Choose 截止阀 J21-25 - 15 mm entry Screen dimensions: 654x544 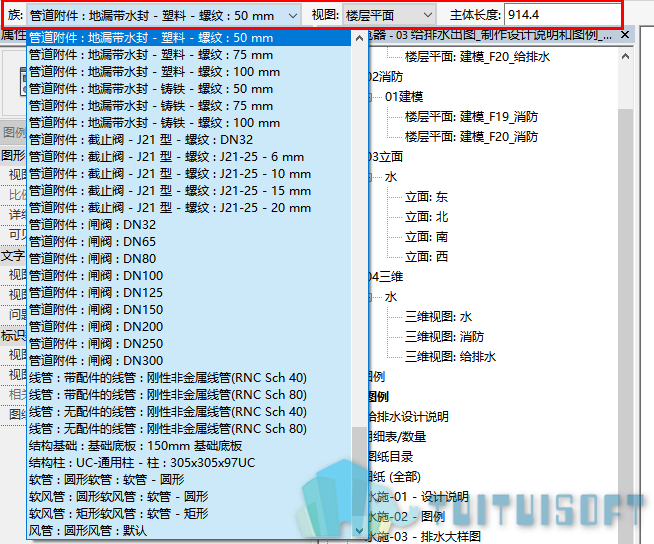point(189,191)
